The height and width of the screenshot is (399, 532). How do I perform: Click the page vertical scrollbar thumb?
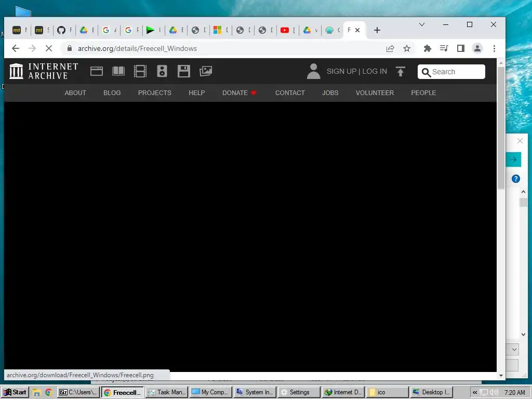pos(501,128)
